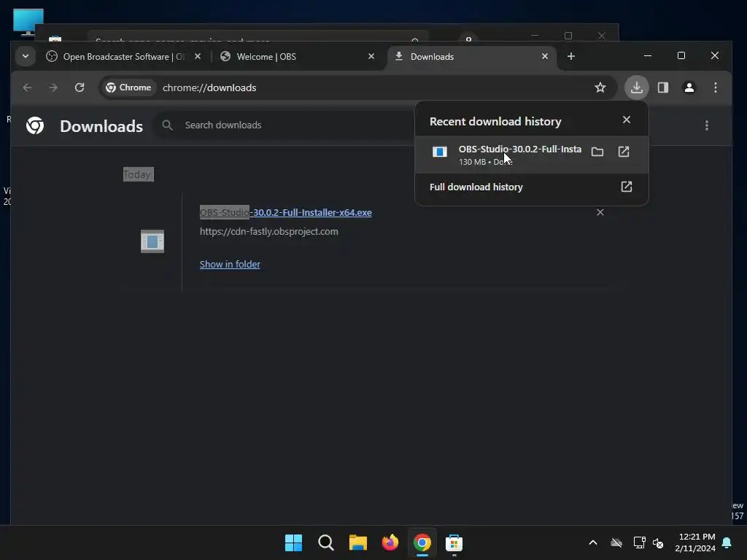Click the Chrome site info chip

[x=128, y=87]
